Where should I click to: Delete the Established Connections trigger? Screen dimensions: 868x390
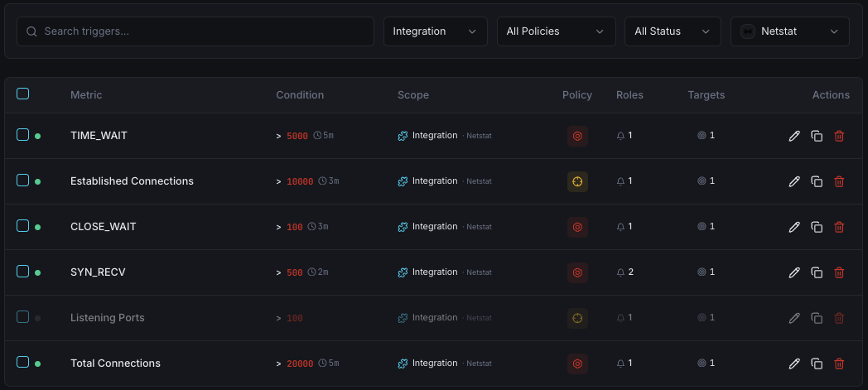click(839, 181)
